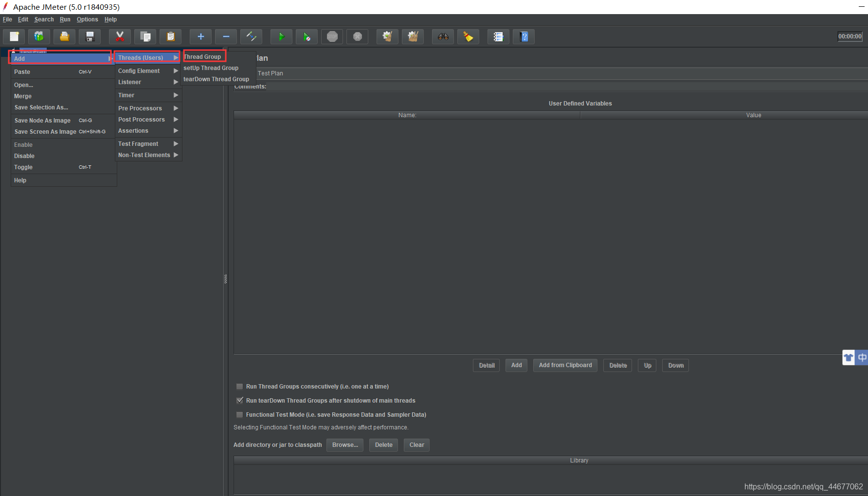Click the Up button

tap(648, 365)
